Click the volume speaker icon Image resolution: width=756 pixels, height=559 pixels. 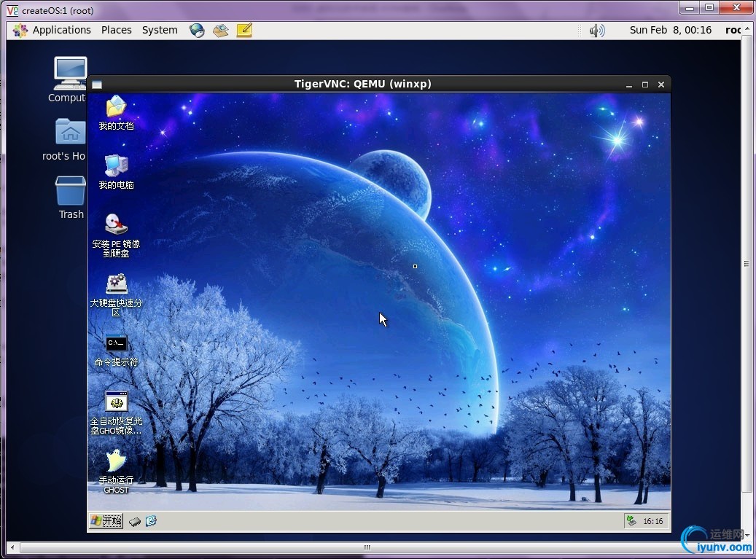point(597,30)
